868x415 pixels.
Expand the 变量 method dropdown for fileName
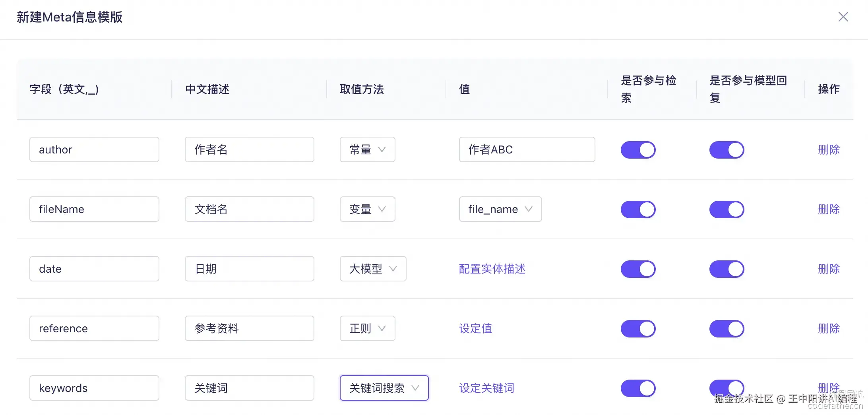pyautogui.click(x=367, y=209)
